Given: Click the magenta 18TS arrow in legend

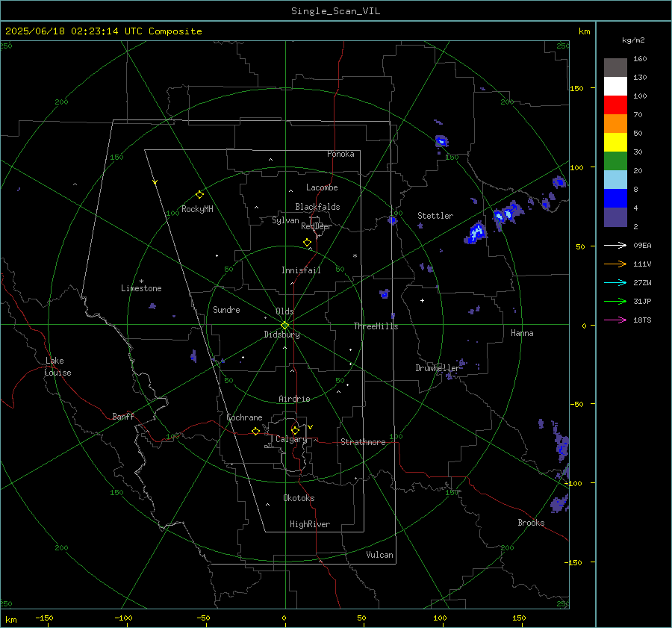Looking at the screenshot, I should 615,320.
